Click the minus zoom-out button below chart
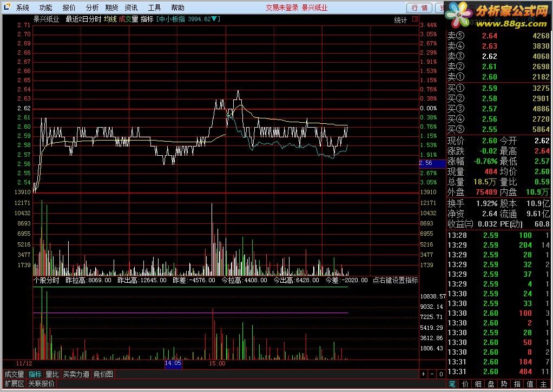This screenshot has height=392, width=553. [x=432, y=374]
